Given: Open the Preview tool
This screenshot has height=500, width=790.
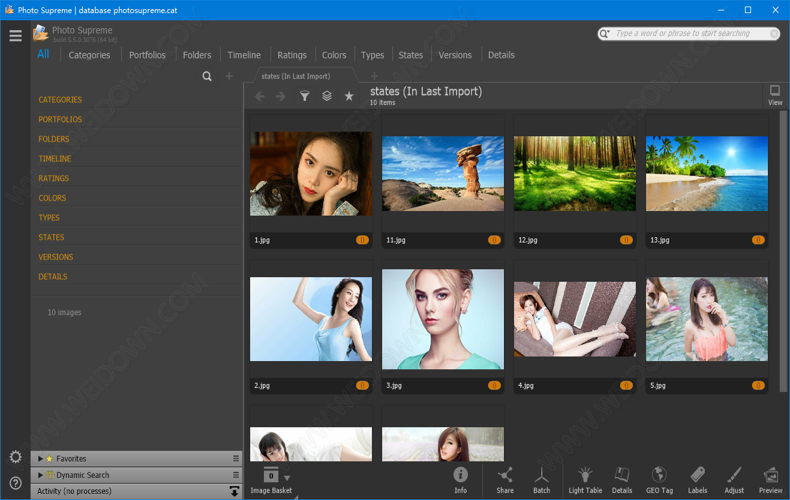Looking at the screenshot, I should click(771, 480).
